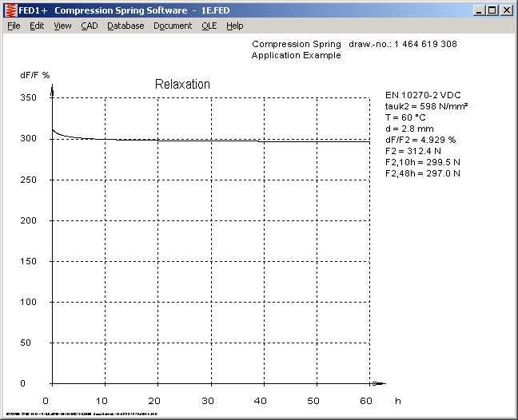Select the drawing number text 1 464 619 308
This screenshot has height=420, width=518.
[424, 44]
